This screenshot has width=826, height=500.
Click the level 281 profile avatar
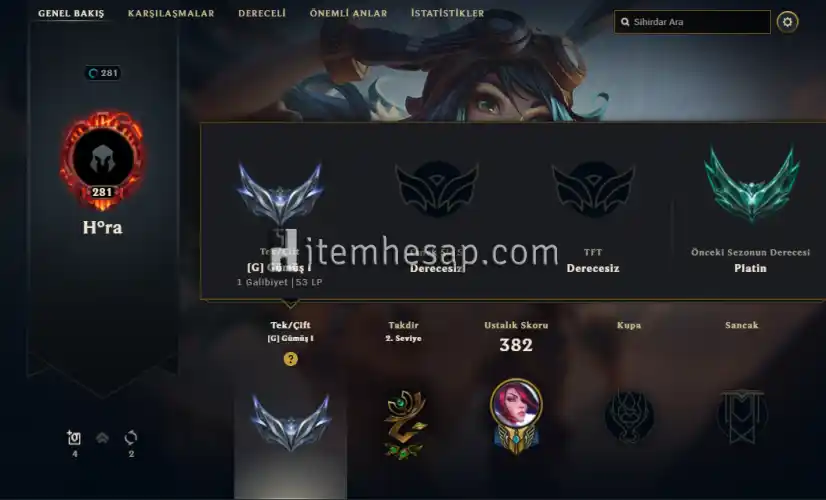(x=102, y=160)
